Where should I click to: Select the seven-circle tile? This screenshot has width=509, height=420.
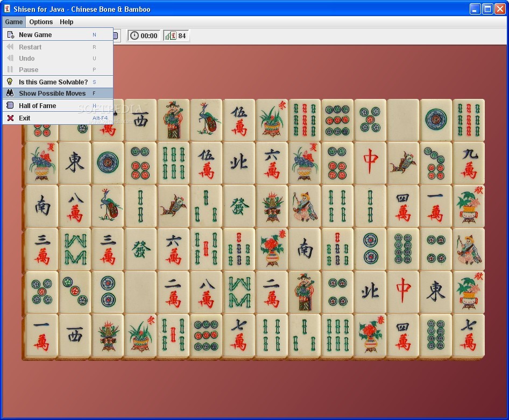point(436,163)
